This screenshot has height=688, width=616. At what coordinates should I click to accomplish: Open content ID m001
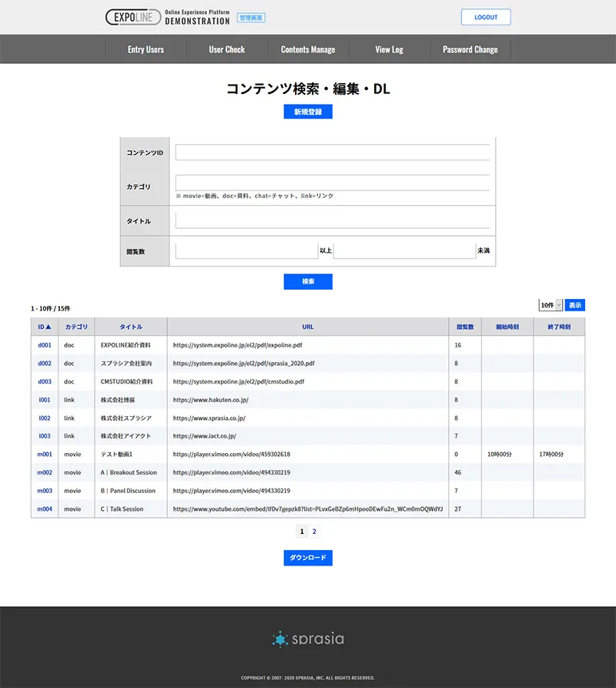point(45,455)
